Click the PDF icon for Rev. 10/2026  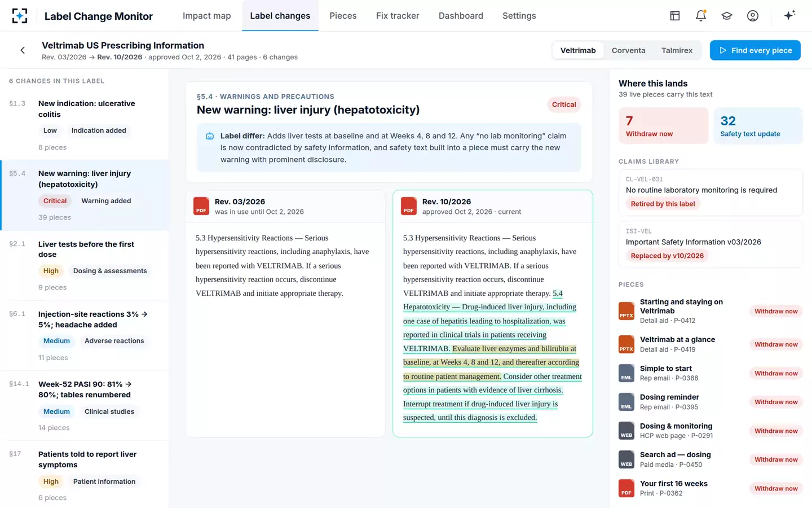[x=409, y=206]
